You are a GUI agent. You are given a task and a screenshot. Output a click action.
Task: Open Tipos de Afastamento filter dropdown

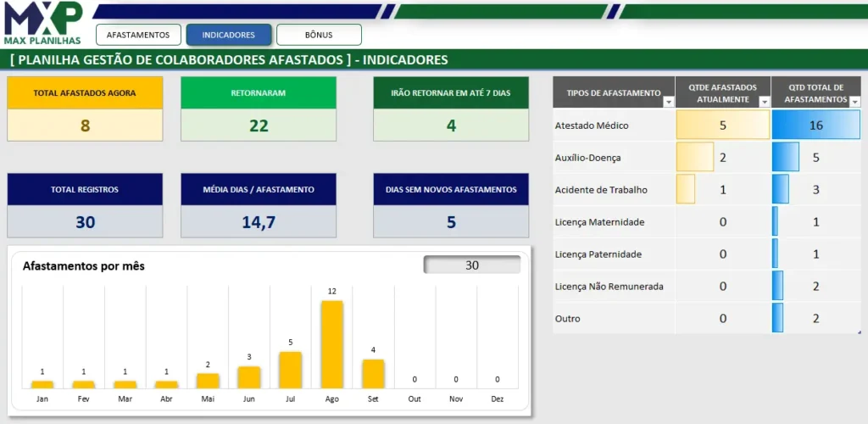[x=668, y=103]
